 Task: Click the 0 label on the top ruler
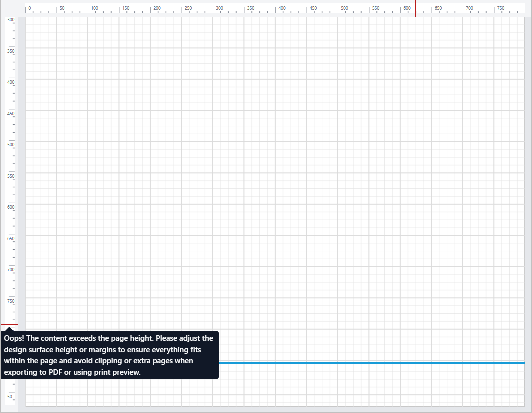pos(31,7)
